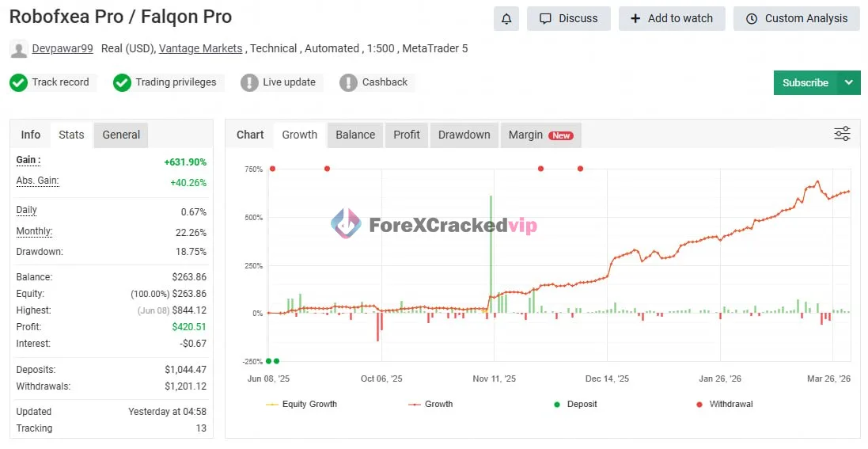Image resolution: width=868 pixels, height=449 pixels.
Task: Switch to the Drawdown chart tab
Action: click(464, 135)
